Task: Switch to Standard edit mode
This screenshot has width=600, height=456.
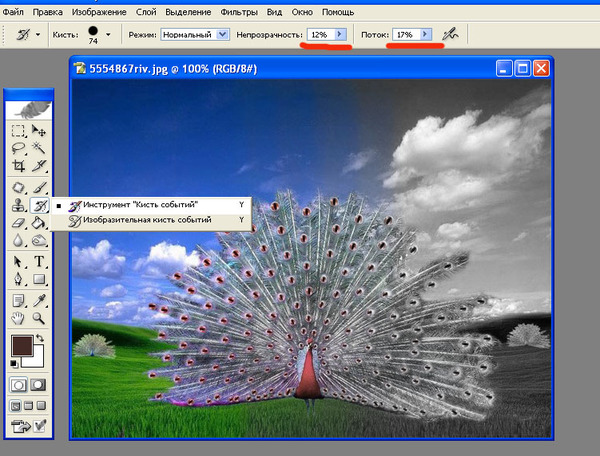Action: pyautogui.click(x=18, y=385)
